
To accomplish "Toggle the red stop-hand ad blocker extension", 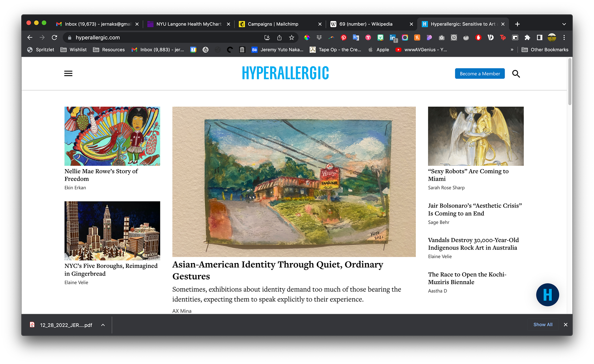I will [478, 38].
